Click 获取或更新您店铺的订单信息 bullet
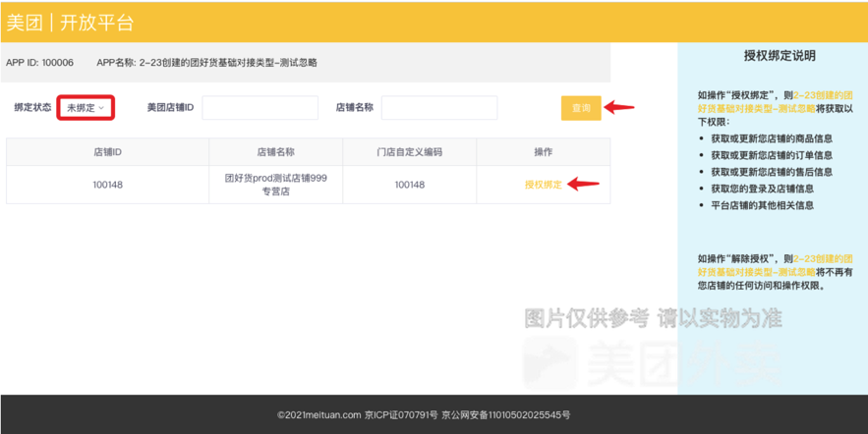This screenshot has width=868, height=434. tap(772, 155)
